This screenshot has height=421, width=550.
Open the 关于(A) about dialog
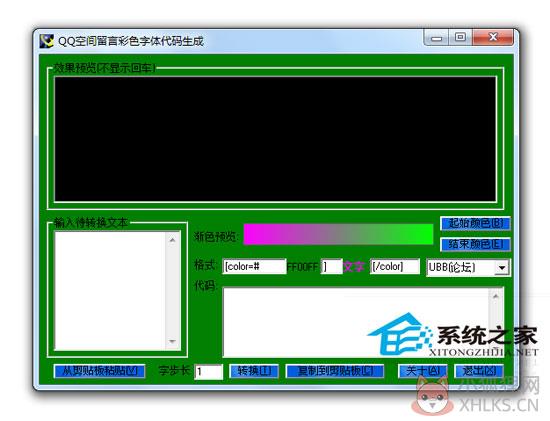click(x=423, y=371)
